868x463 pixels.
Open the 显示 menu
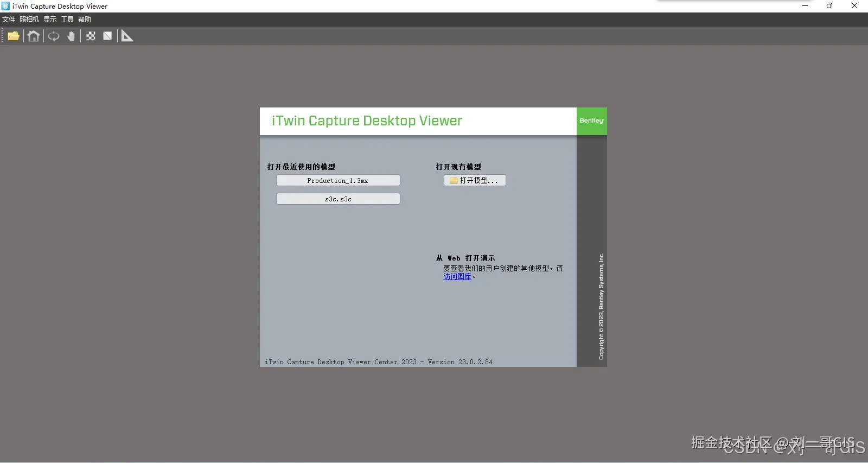50,20
